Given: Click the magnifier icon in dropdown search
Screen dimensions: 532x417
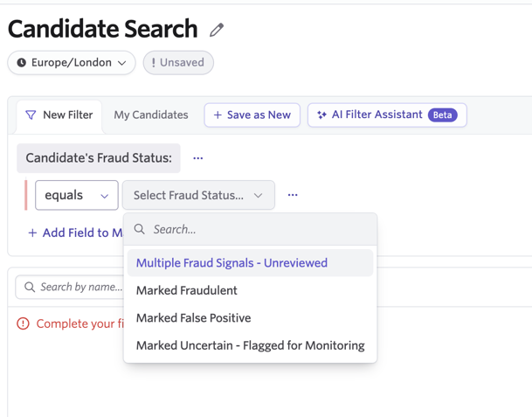Looking at the screenshot, I should pyautogui.click(x=140, y=229).
